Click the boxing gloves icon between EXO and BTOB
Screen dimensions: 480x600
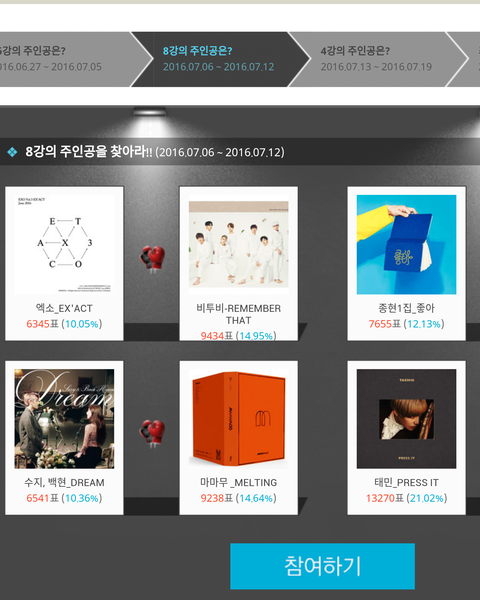152,259
